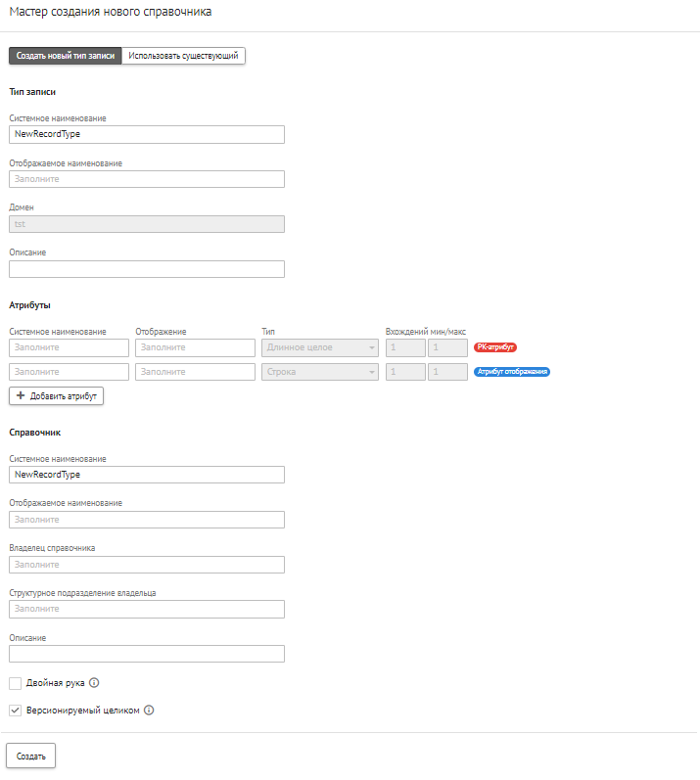
Task: Expand the Длинное целое type dropdown
Action: point(320,347)
